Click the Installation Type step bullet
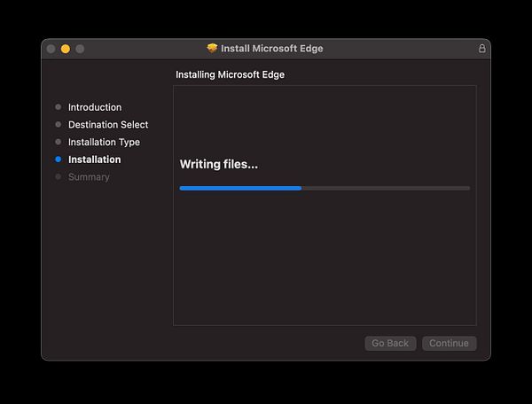Image resolution: width=532 pixels, height=404 pixels. (x=58, y=142)
